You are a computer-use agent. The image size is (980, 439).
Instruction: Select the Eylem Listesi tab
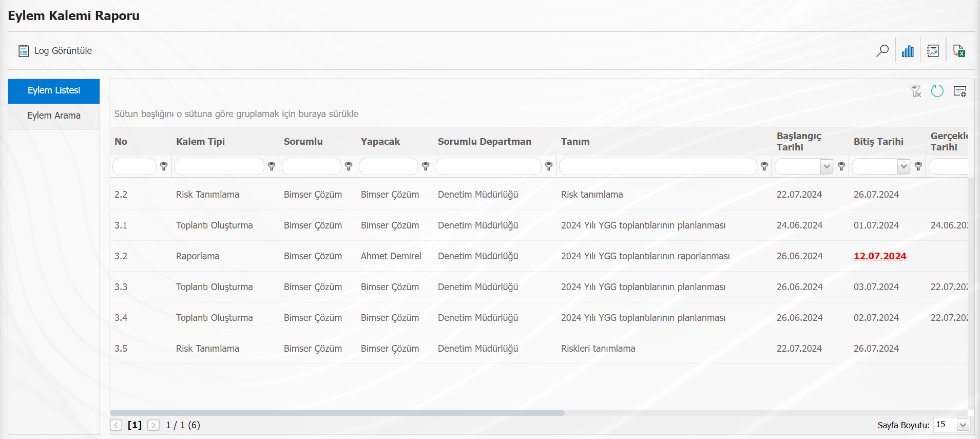[x=54, y=91]
